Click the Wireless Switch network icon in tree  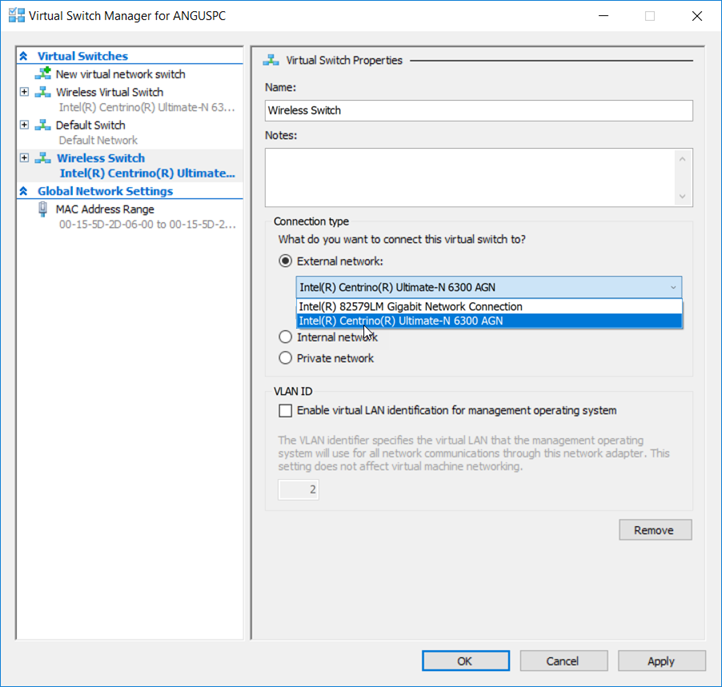point(43,158)
